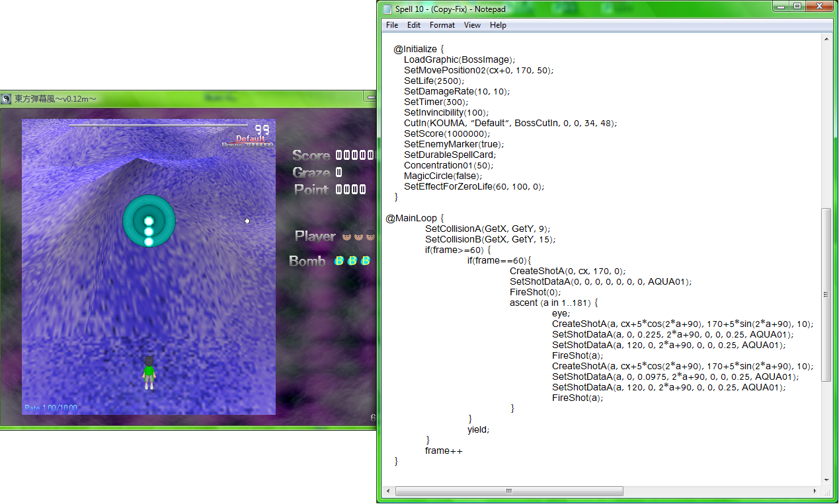Click the 'yield;' line in the code

(479, 429)
